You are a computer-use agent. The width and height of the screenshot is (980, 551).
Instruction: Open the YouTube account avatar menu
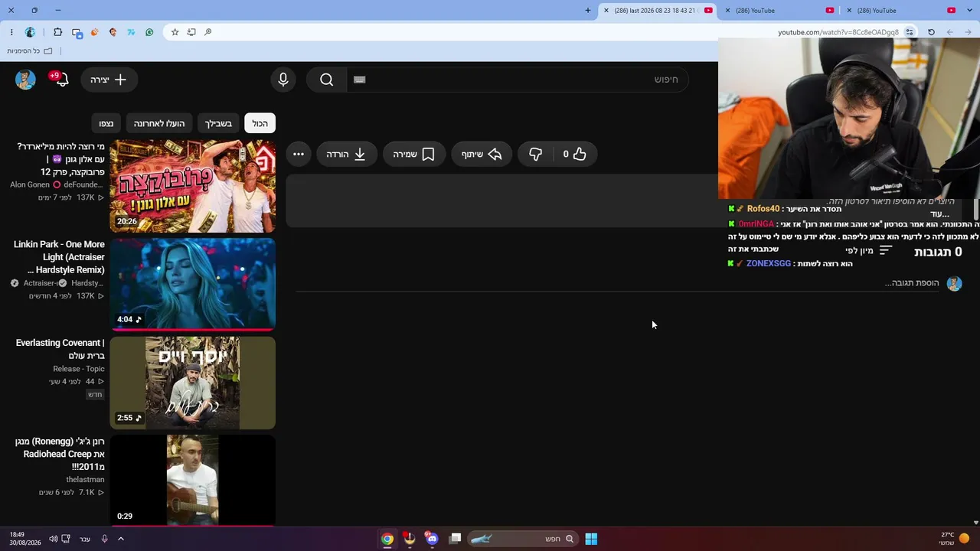[25, 80]
